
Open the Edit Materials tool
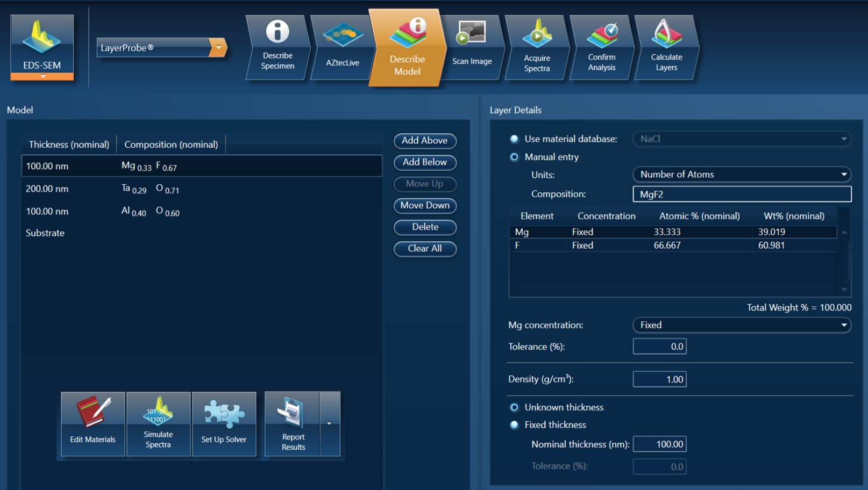(x=93, y=424)
